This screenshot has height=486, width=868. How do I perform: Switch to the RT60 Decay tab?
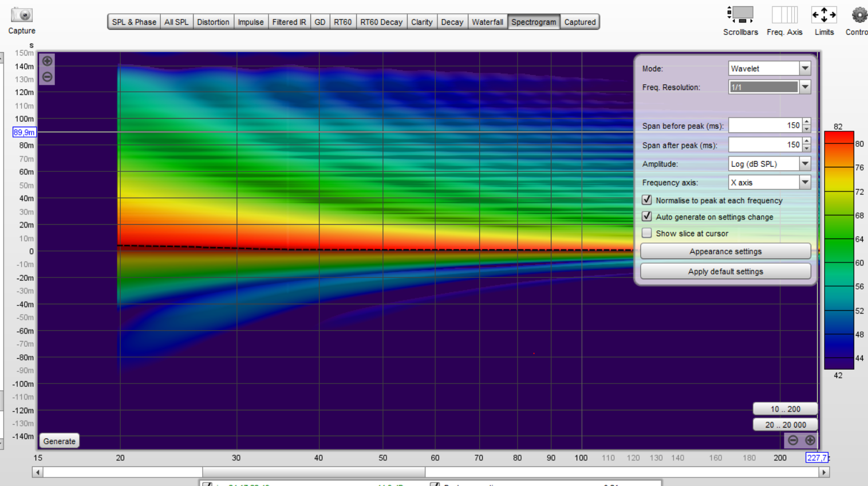pos(381,22)
